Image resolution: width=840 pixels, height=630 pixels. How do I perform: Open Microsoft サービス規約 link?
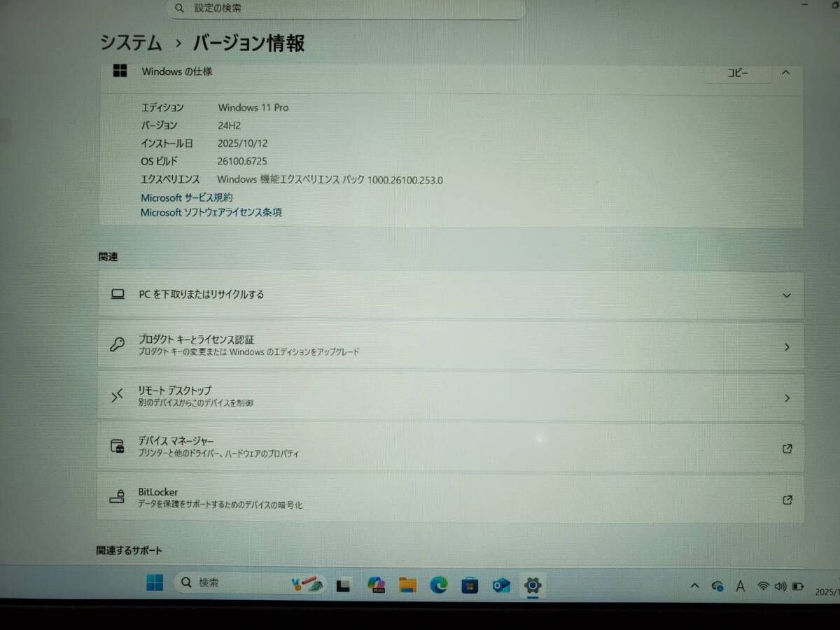pos(187,198)
